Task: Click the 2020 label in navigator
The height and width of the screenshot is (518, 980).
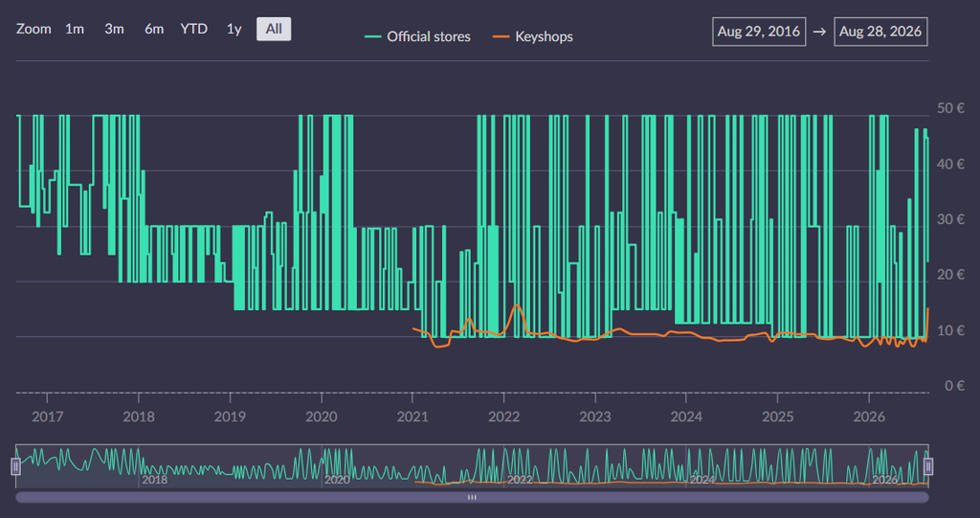Action: click(x=337, y=480)
